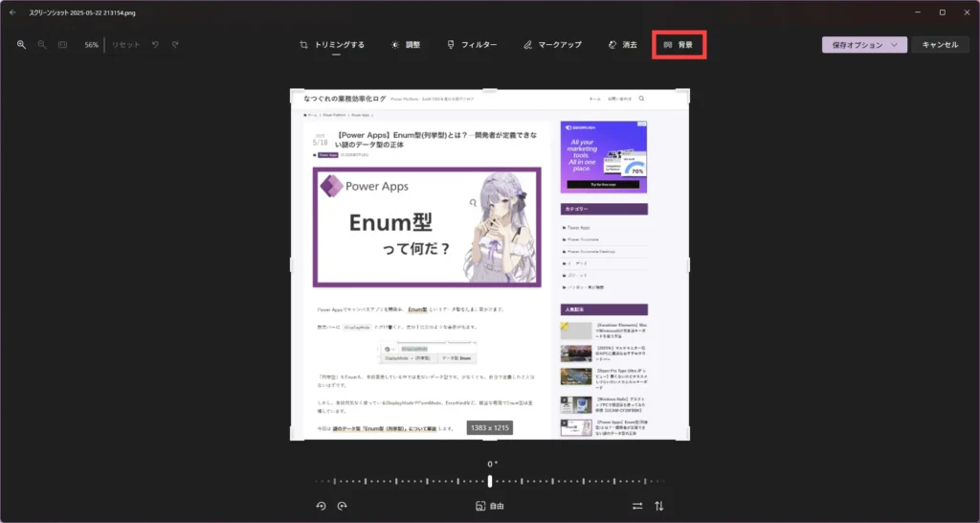
Task: Zoom in with the magnifier plus icon
Action: click(21, 45)
